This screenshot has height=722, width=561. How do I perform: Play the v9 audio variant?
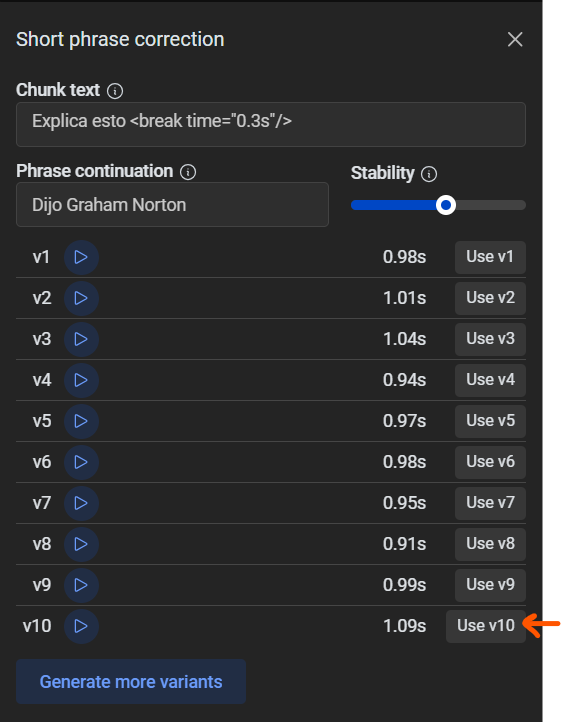81,585
